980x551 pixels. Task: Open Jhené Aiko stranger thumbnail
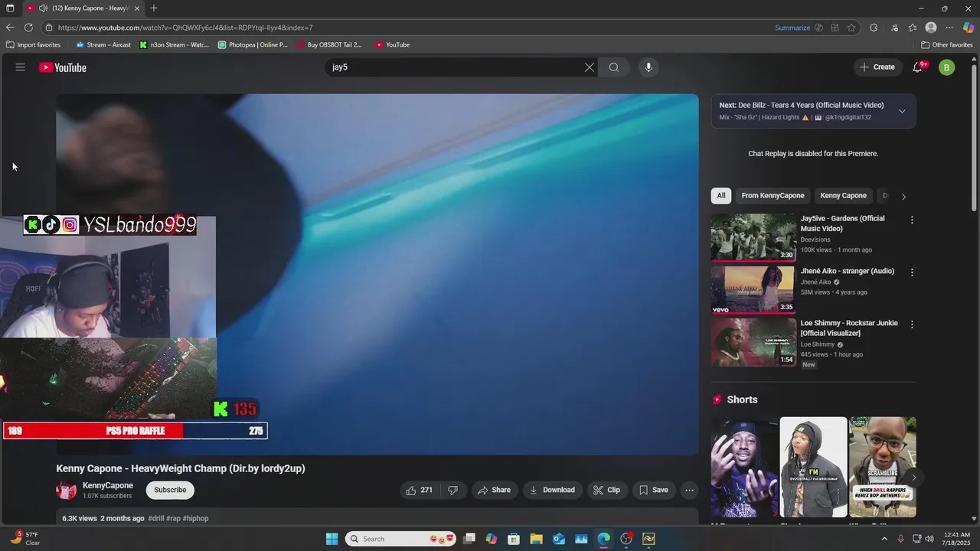click(x=753, y=289)
